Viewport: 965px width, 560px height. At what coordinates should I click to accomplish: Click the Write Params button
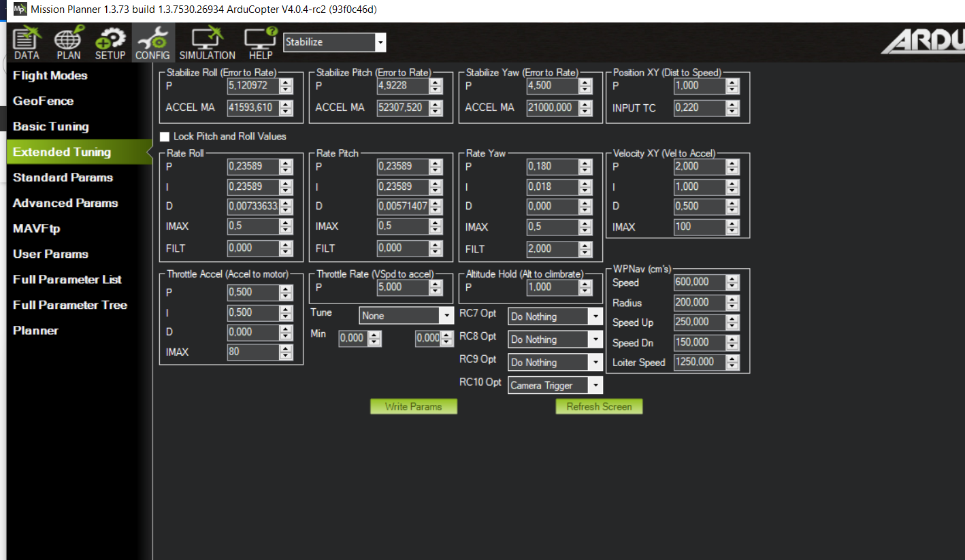point(414,407)
